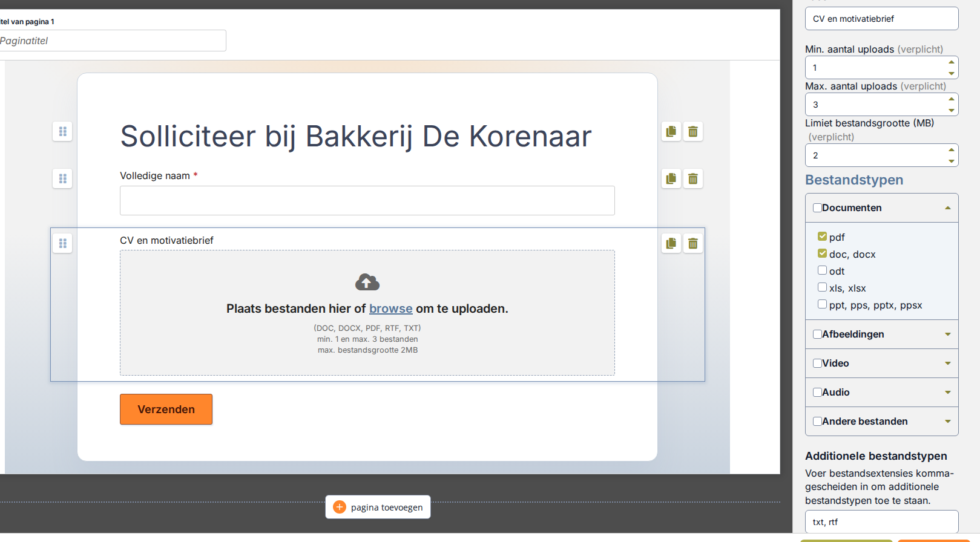Toggle the Documenten checkbox
Image resolution: width=980 pixels, height=542 pixels.
pos(817,207)
